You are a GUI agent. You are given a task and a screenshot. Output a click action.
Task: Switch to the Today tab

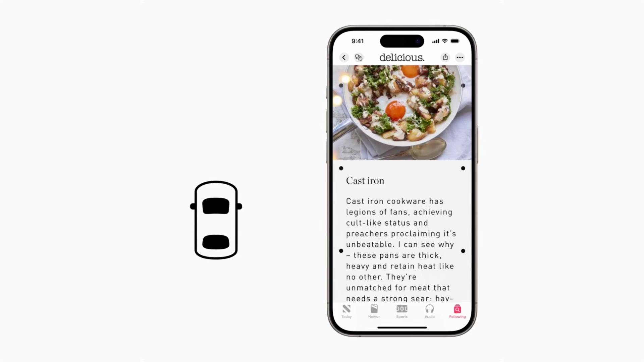pyautogui.click(x=346, y=311)
